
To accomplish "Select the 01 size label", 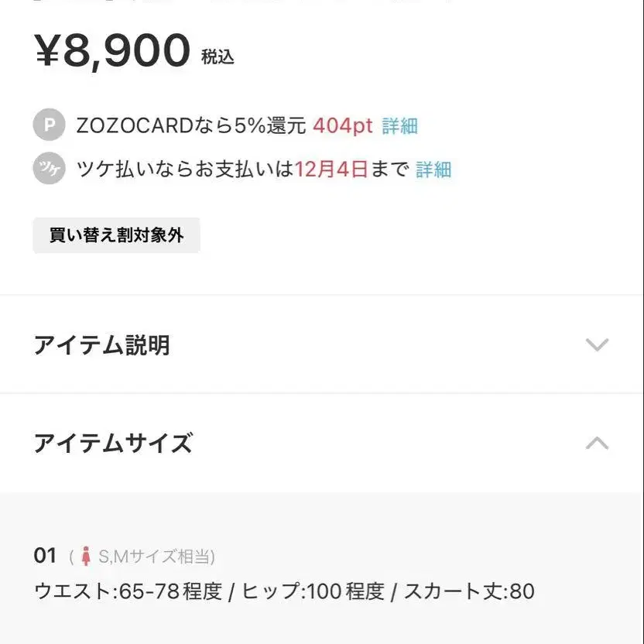I will [46, 556].
